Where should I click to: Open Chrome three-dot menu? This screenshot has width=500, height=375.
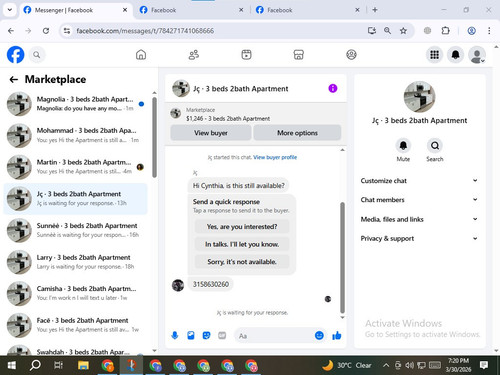point(489,31)
